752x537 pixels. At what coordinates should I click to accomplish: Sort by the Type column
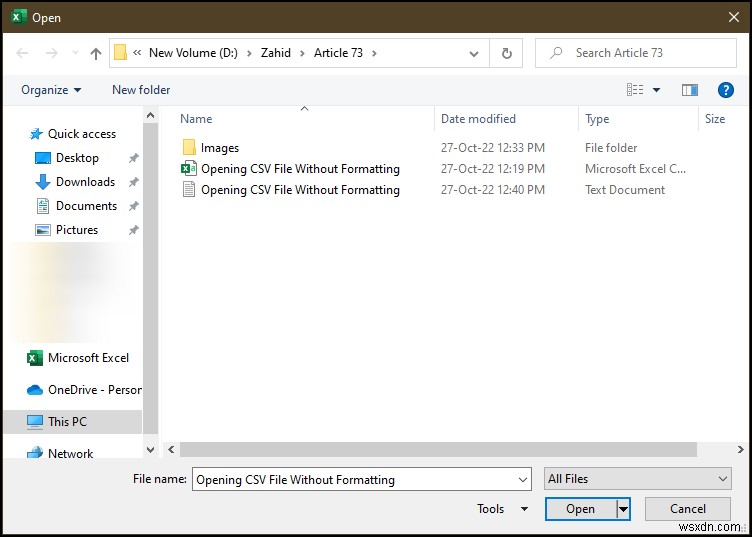coord(597,119)
